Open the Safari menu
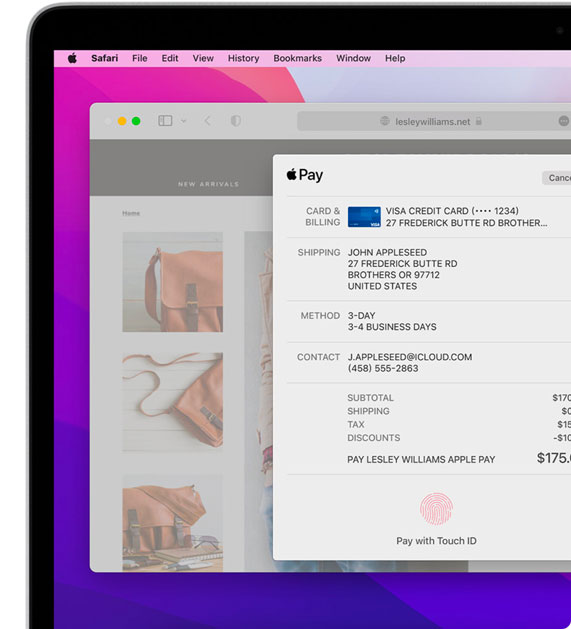 pos(104,58)
